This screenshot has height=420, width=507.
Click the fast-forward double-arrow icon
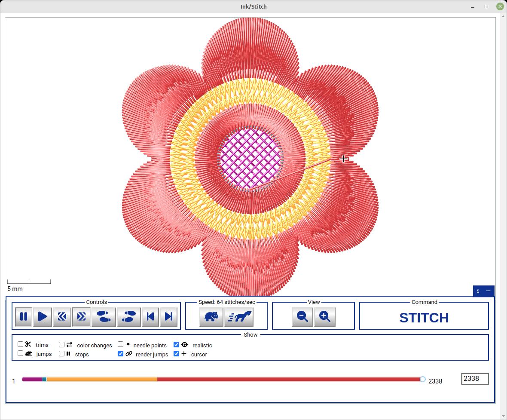click(x=81, y=317)
